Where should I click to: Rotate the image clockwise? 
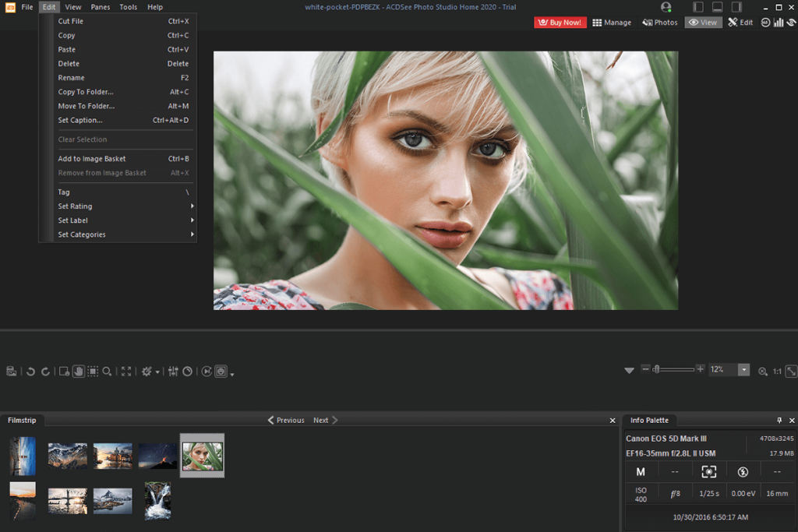(x=44, y=372)
